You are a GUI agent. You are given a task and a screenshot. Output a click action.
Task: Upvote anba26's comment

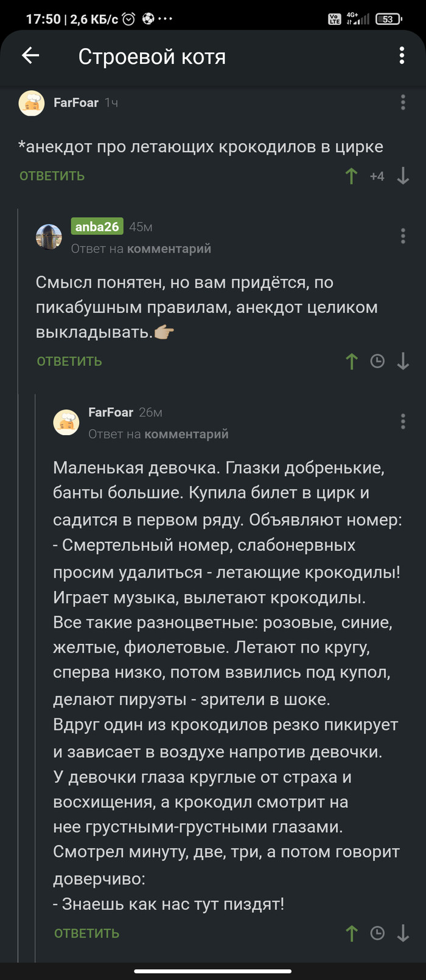[352, 362]
